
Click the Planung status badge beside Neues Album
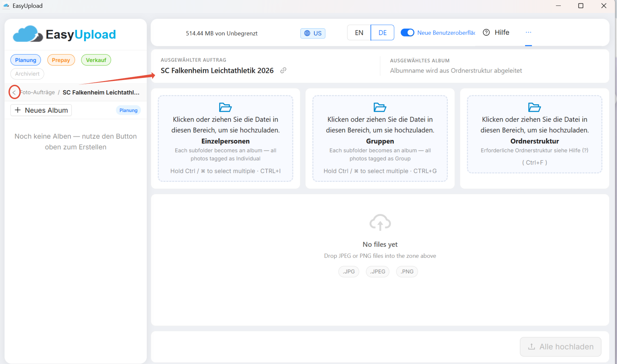coord(128,110)
